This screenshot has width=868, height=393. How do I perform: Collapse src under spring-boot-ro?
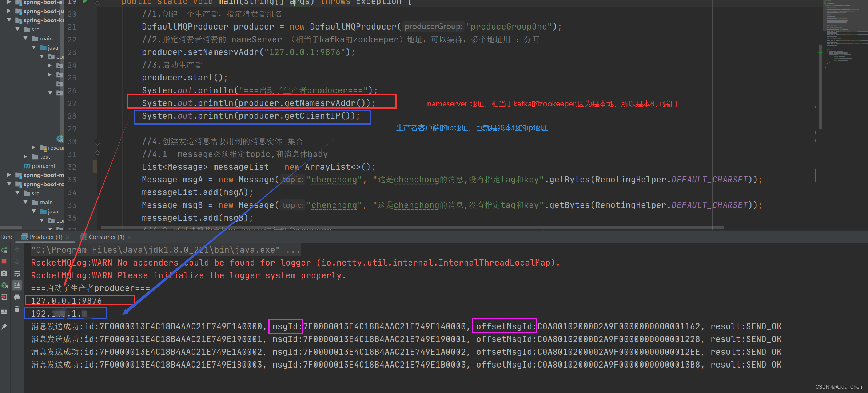tap(17, 193)
